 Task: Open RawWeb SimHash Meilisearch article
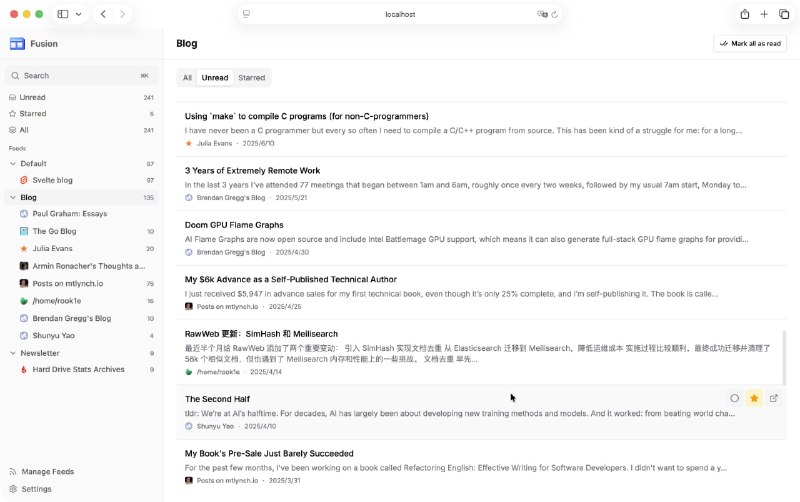pyautogui.click(x=481, y=353)
